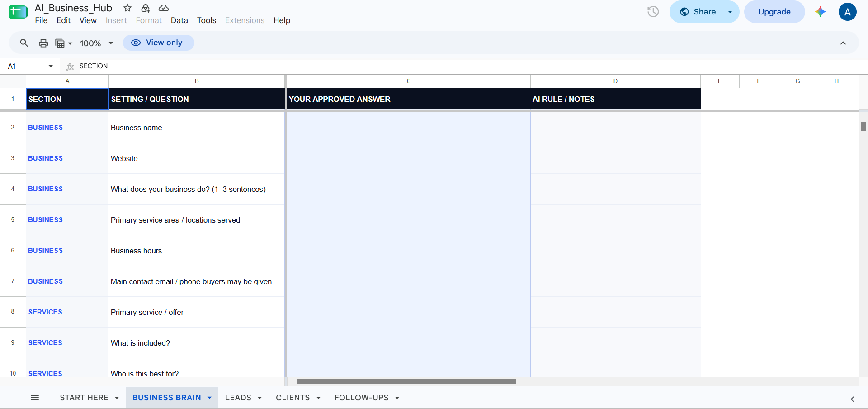Viewport: 868px width, 409px height.
Task: Open the BUSINESS BRAIN tab menu arrow
Action: click(210, 398)
